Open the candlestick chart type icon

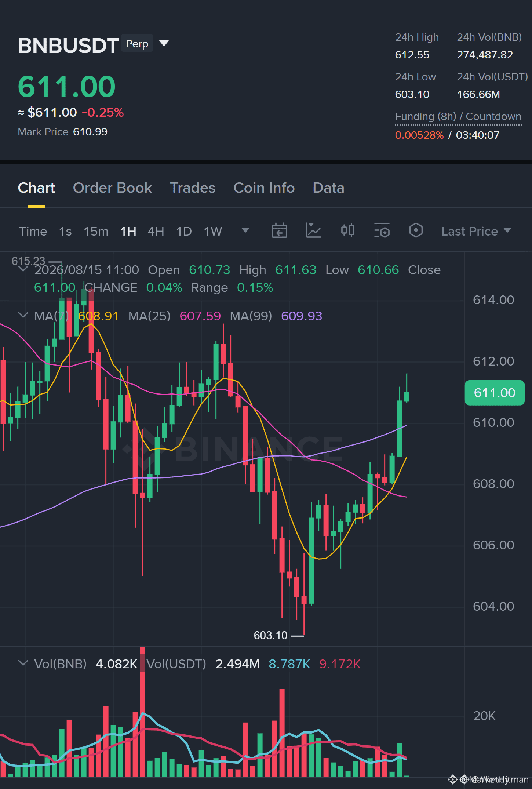pos(348,231)
